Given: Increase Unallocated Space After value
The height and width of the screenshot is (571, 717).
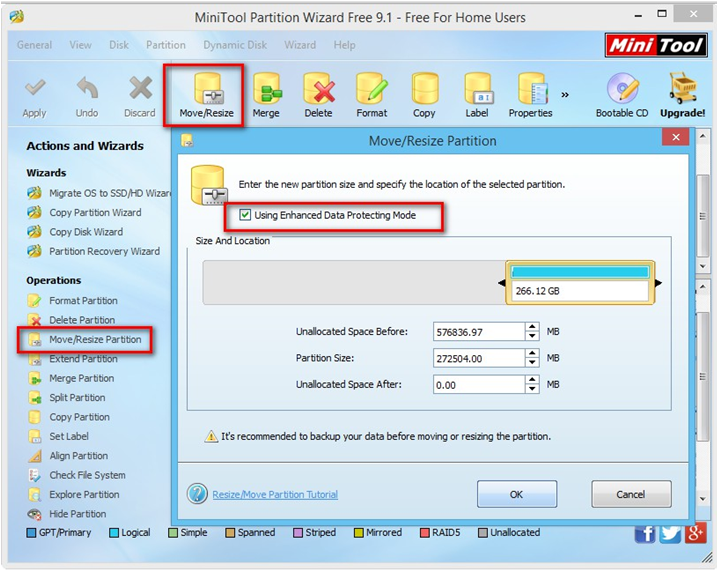Looking at the screenshot, I should coord(532,380).
